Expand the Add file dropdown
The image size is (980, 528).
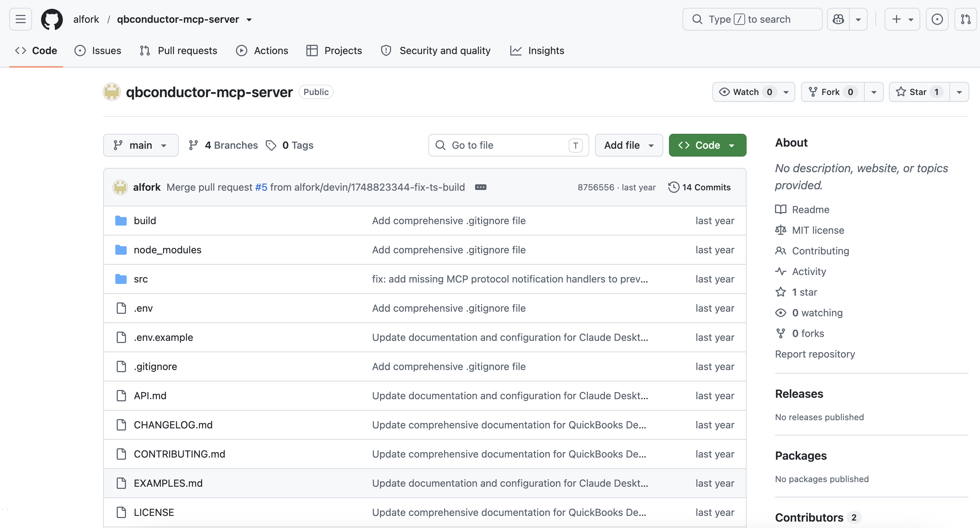(629, 145)
